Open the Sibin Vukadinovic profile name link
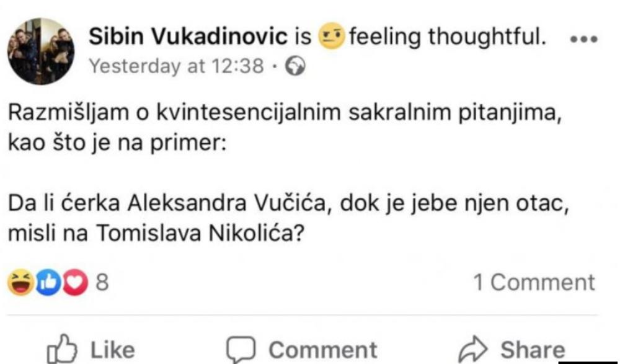 pyautogui.click(x=189, y=38)
